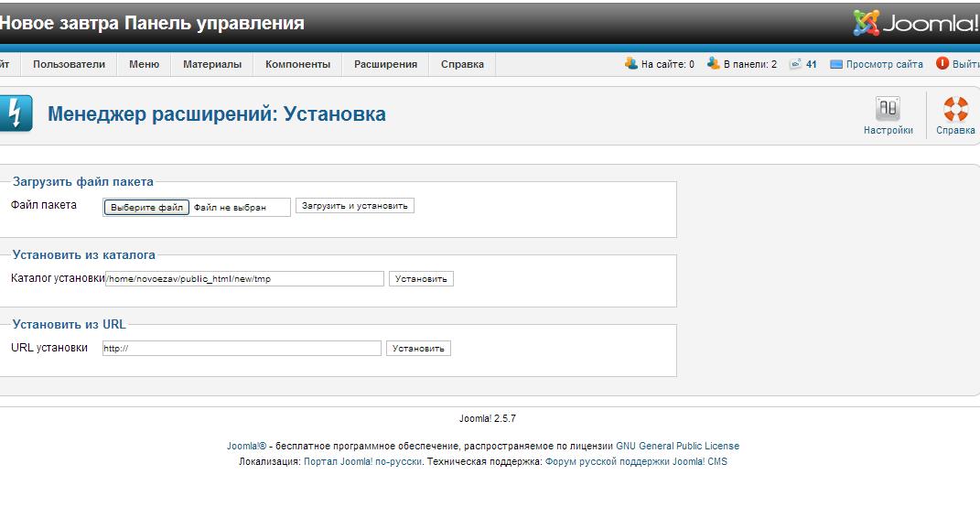The width and height of the screenshot is (980, 518).
Task: Click the lightning bolt installer icon
Action: [15, 114]
